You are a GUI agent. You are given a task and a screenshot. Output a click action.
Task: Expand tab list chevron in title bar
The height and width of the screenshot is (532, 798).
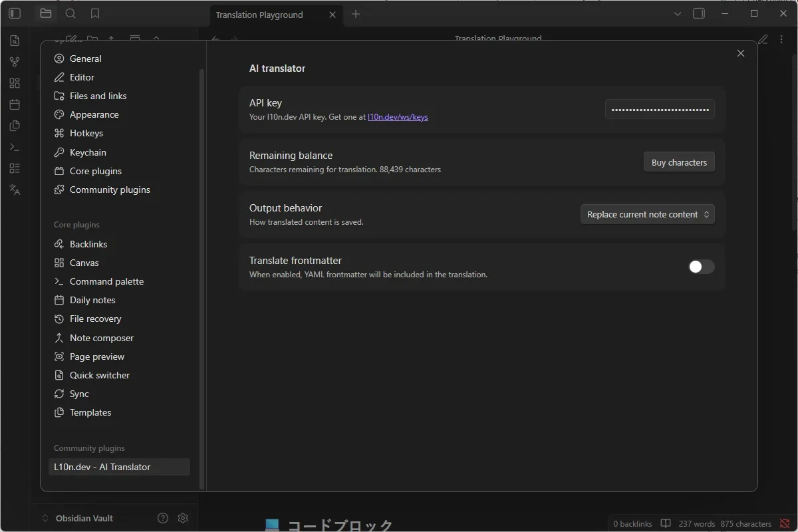point(678,14)
